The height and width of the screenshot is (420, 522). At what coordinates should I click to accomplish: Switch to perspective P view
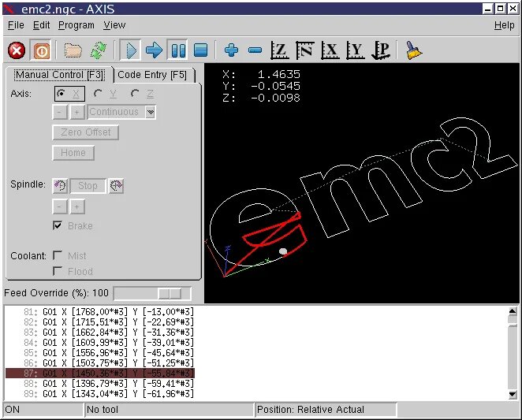coord(381,50)
